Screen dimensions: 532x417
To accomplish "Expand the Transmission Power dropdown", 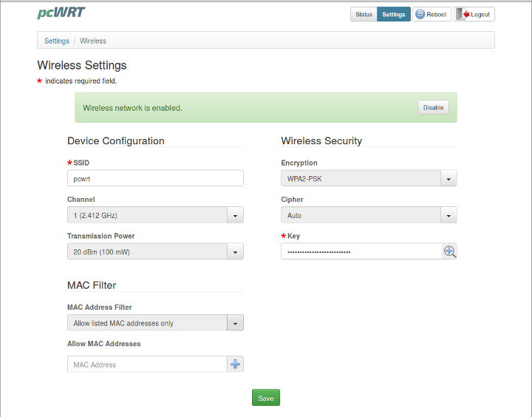I will pyautogui.click(x=155, y=251).
